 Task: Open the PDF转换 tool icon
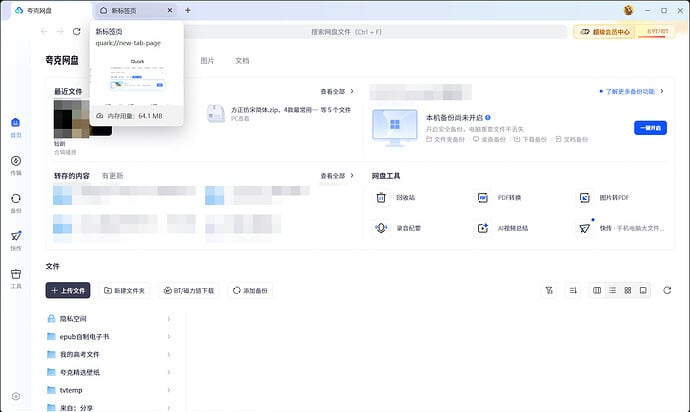pos(483,198)
